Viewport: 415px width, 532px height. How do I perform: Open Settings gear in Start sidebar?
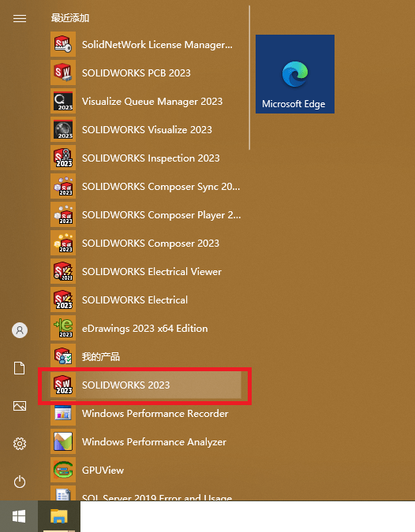pos(20,444)
